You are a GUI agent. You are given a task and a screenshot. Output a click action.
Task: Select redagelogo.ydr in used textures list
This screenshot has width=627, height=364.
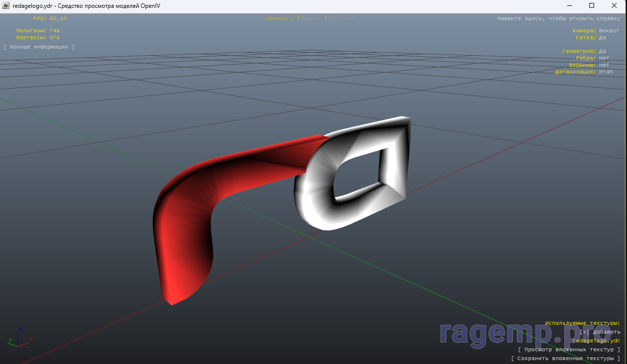coord(596,341)
